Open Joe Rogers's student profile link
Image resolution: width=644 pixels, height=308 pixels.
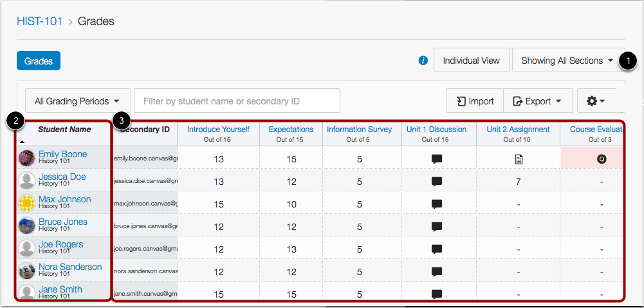(x=60, y=245)
